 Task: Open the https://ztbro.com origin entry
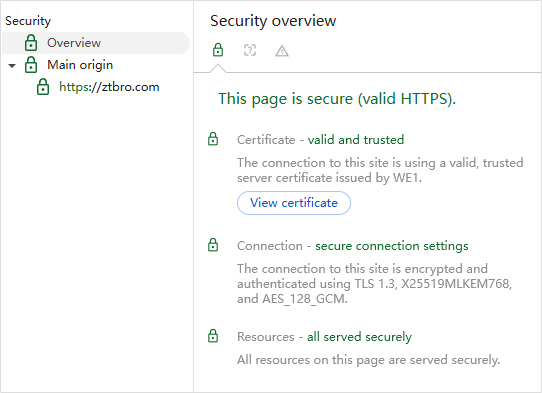(109, 87)
